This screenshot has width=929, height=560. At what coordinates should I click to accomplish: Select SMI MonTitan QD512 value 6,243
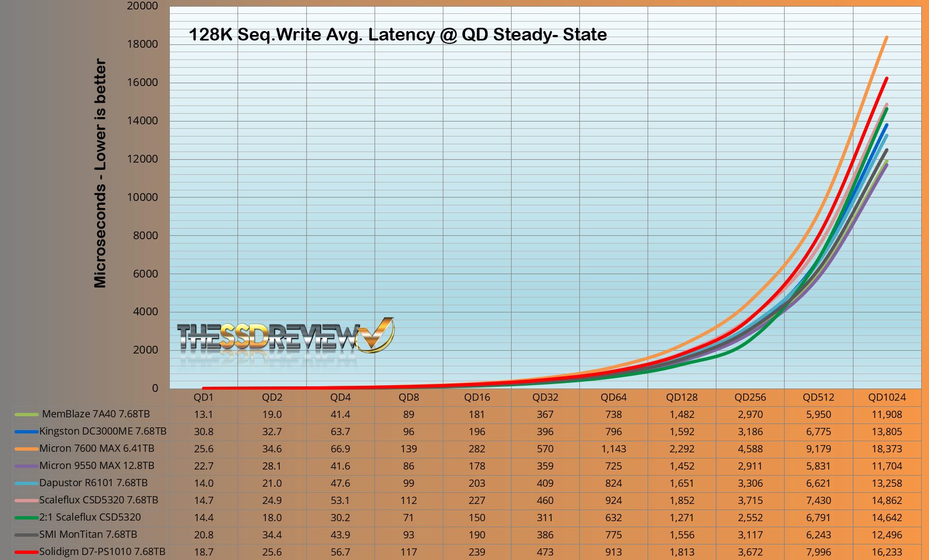pyautogui.click(x=818, y=535)
